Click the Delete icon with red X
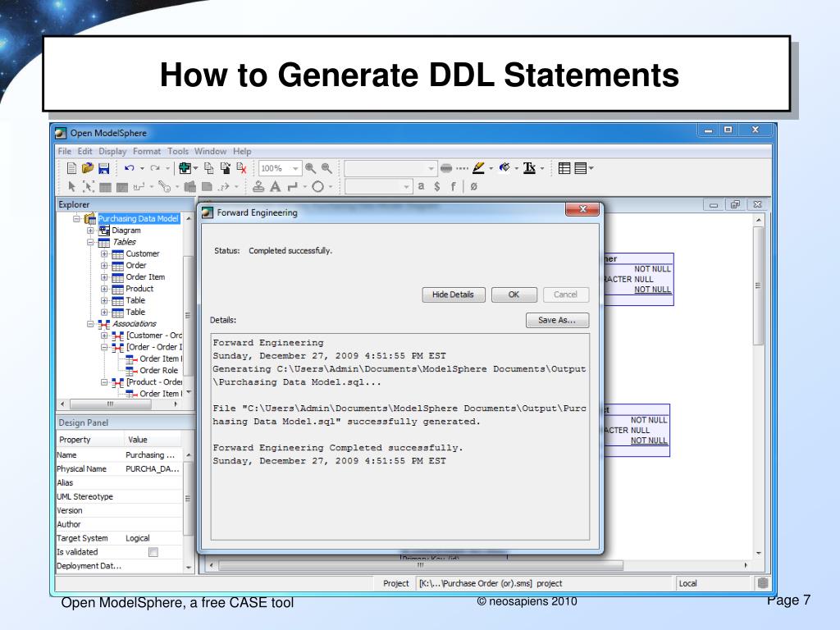 [x=242, y=168]
